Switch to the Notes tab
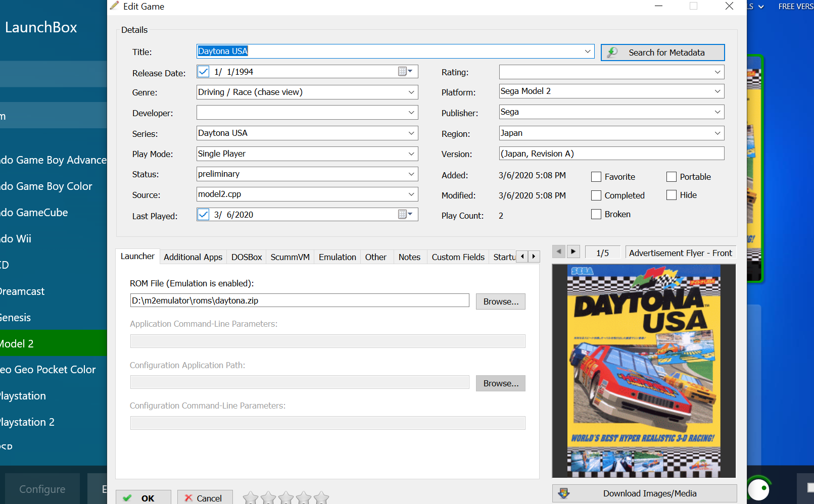This screenshot has width=814, height=504. pos(409,257)
